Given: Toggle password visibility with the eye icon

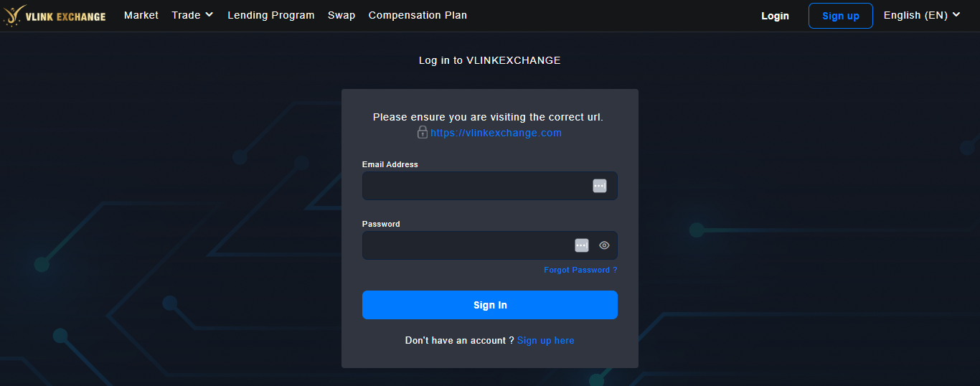Looking at the screenshot, I should tap(604, 245).
